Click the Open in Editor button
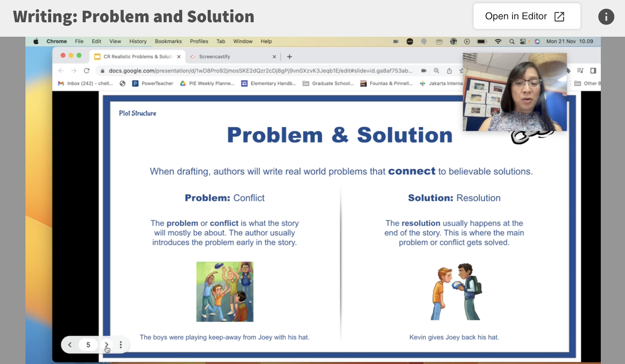The width and height of the screenshot is (625, 364). (527, 16)
